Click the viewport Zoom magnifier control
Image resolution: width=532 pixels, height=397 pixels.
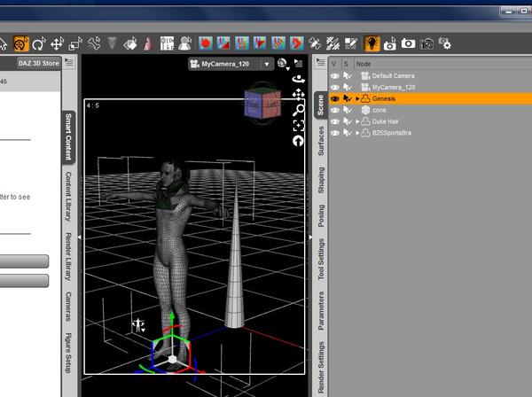tap(299, 110)
